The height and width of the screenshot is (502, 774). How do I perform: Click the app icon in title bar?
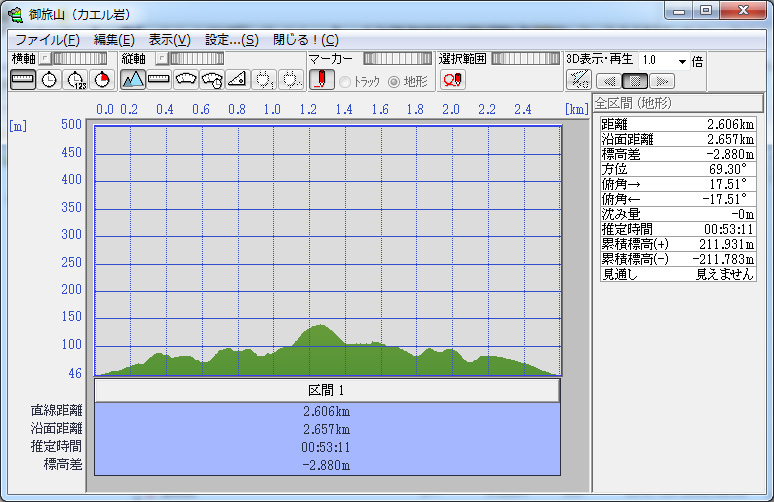[15, 14]
